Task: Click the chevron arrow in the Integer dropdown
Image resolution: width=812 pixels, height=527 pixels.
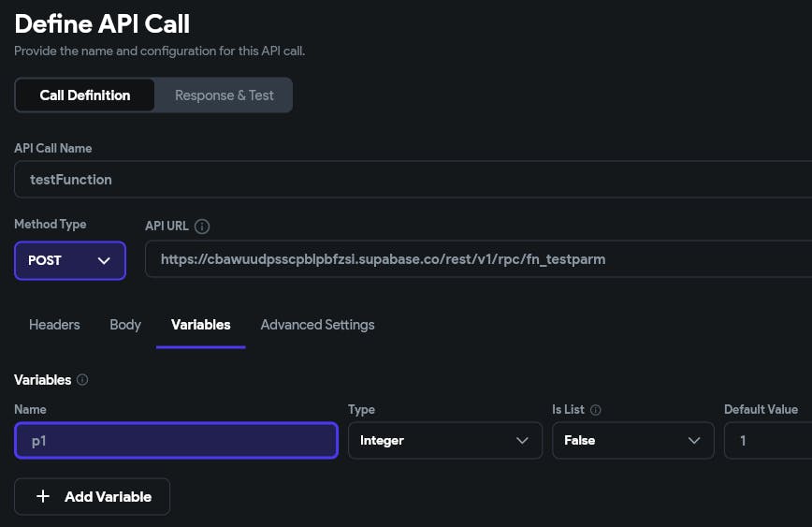Action: pos(522,440)
